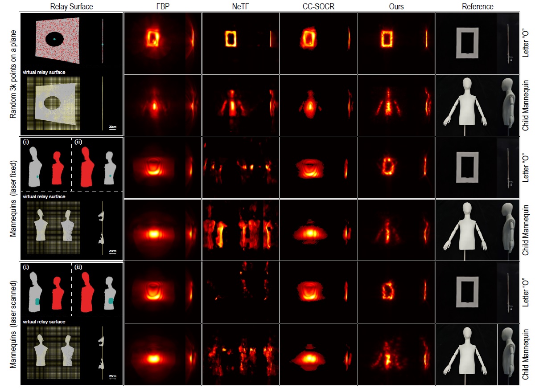
Task: Click the "FBP" column header
Action: 163,6
